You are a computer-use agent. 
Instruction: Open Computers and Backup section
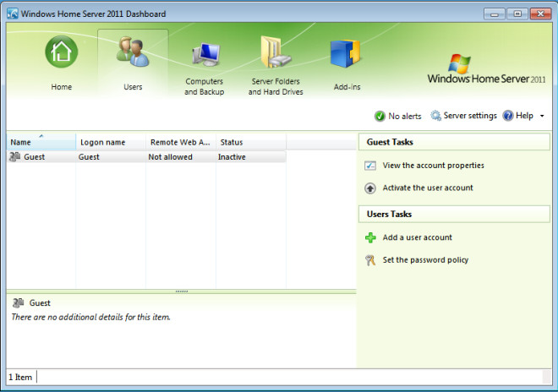point(205,54)
